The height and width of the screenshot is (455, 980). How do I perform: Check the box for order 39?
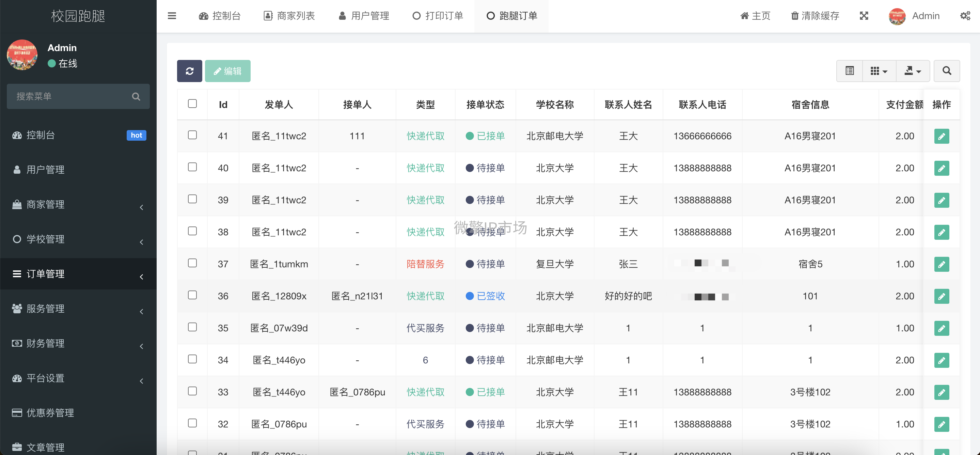click(x=192, y=199)
